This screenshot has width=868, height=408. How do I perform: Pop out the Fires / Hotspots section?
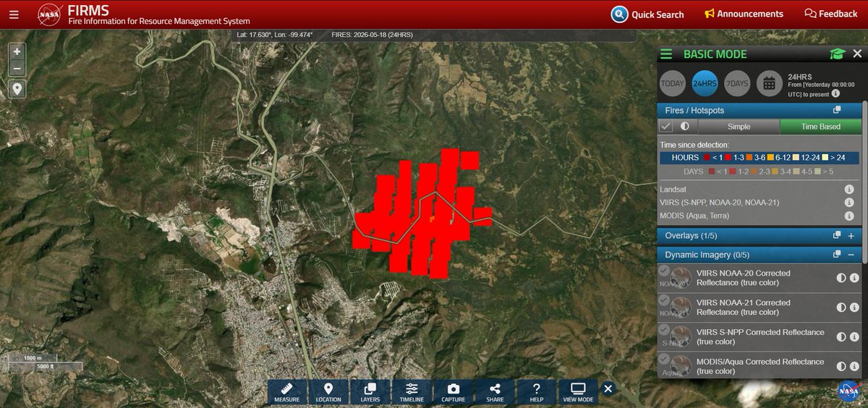coord(837,111)
